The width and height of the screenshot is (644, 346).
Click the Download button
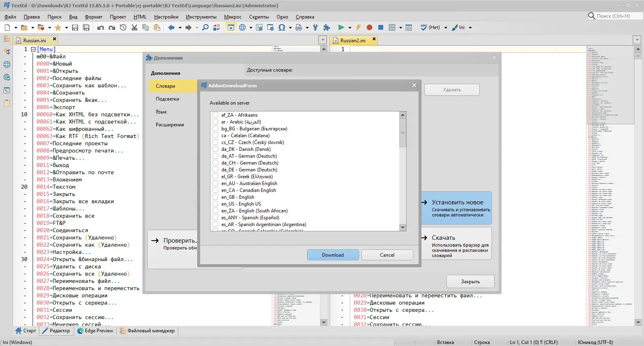point(333,255)
